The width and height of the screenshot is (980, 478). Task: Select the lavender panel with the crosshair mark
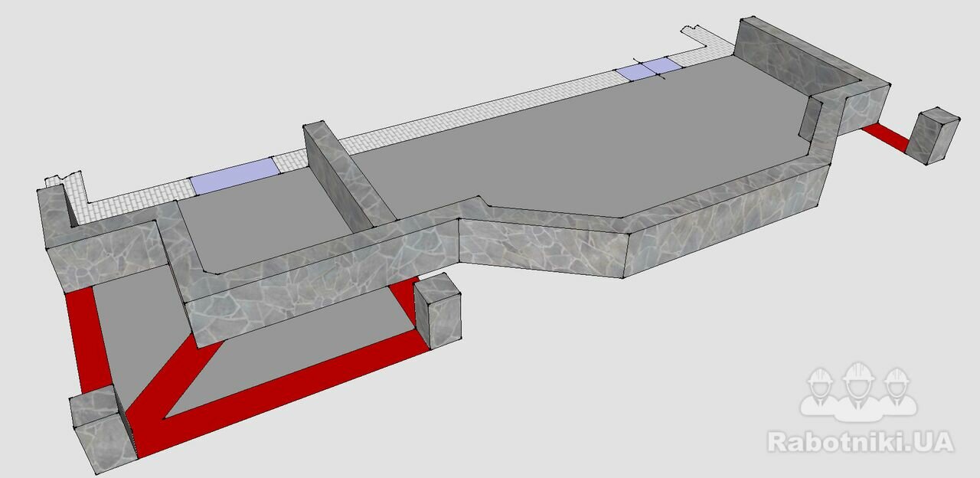[648, 70]
